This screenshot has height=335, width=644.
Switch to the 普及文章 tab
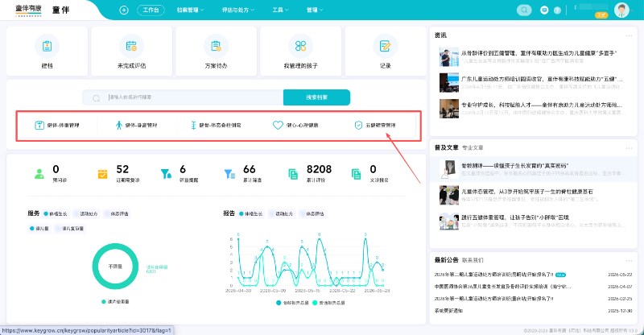(447, 147)
